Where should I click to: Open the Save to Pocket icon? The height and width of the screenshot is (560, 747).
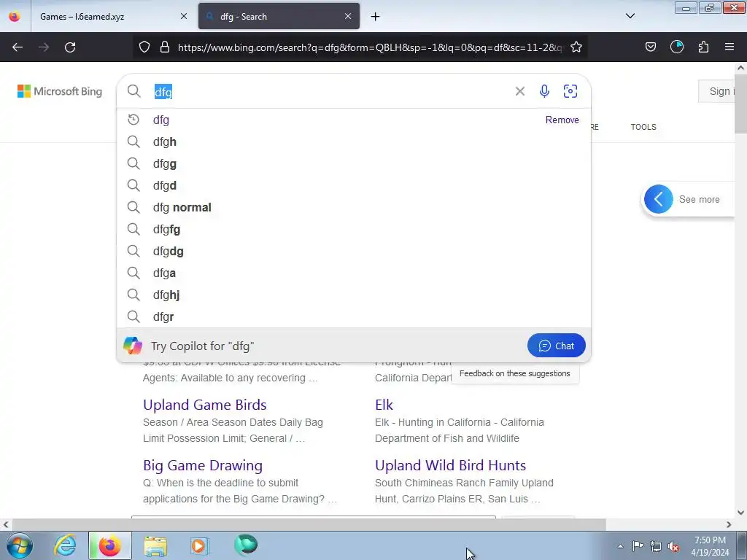click(650, 47)
